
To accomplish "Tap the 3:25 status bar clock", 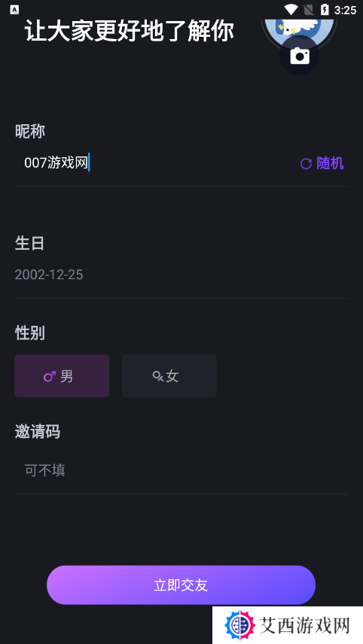I will point(345,10).
